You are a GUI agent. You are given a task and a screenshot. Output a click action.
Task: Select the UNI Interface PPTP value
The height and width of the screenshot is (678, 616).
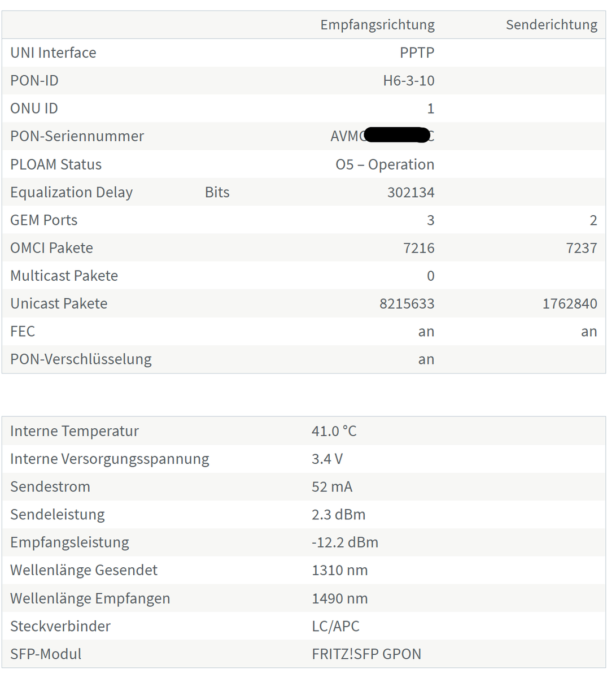click(x=417, y=53)
